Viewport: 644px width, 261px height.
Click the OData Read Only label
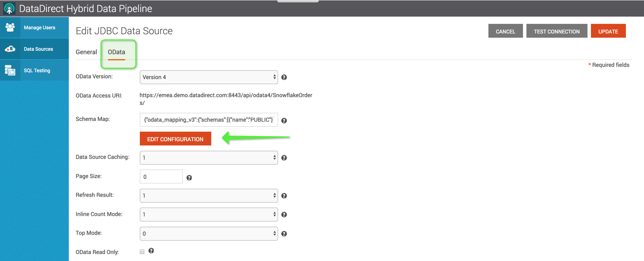tap(97, 252)
